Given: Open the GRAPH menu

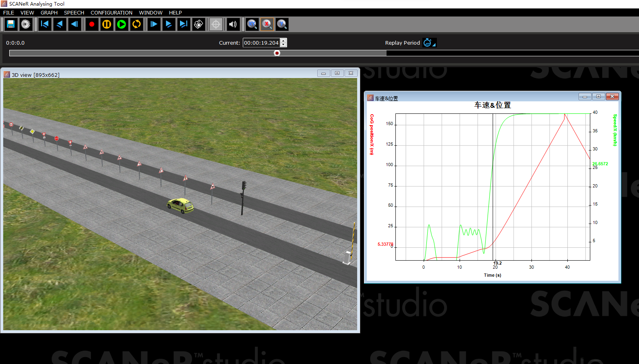Looking at the screenshot, I should (49, 12).
